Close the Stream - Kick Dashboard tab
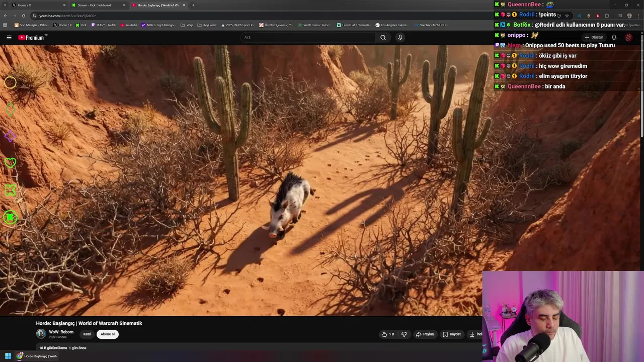Viewport: 644px width, 362px height. pos(124,5)
